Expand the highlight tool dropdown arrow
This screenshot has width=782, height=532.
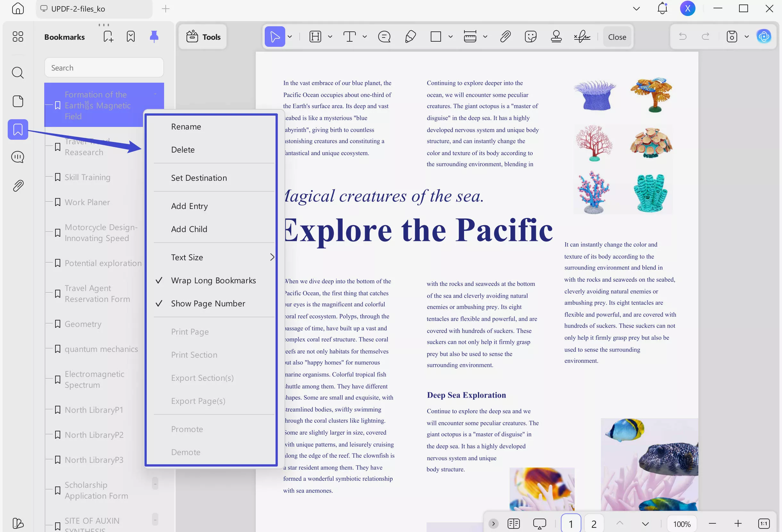click(330, 36)
